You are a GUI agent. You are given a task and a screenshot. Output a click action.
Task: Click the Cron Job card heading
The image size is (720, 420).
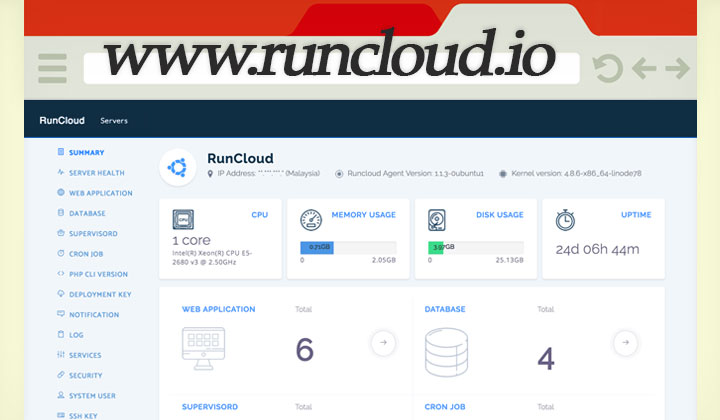click(445, 407)
